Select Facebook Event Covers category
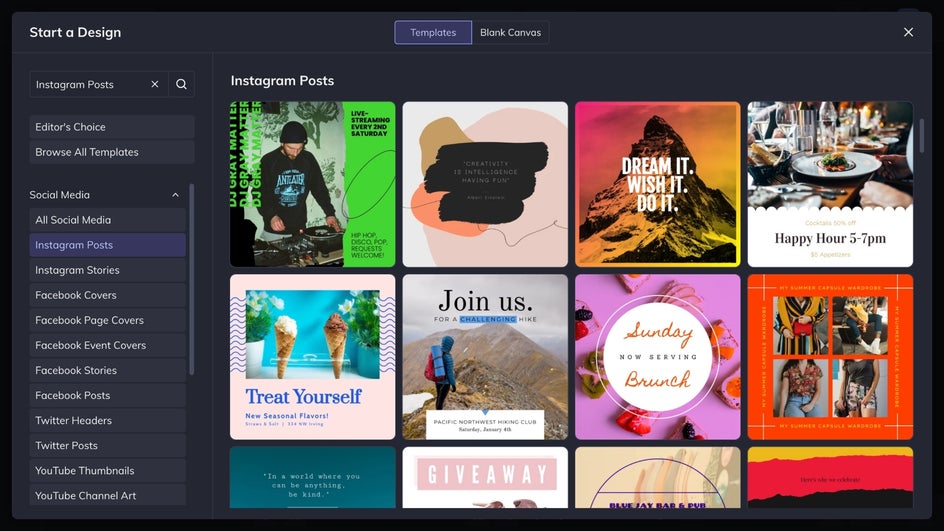This screenshot has width=944, height=531. click(108, 346)
